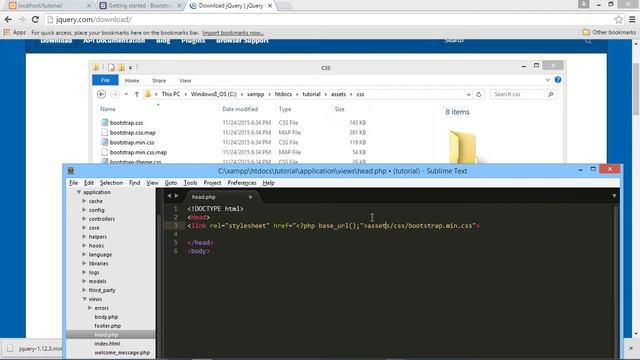Open Sublime Selection menu

pyautogui.click(x=111, y=183)
